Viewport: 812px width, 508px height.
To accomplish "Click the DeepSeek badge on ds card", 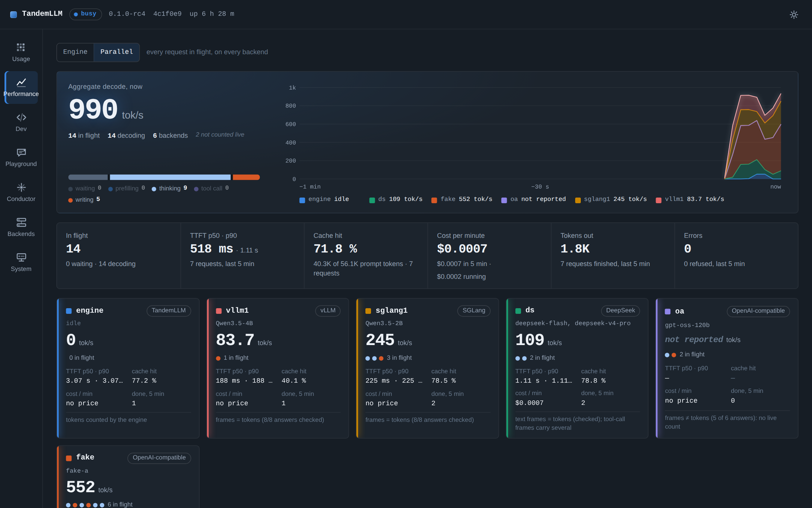I will 620,310.
